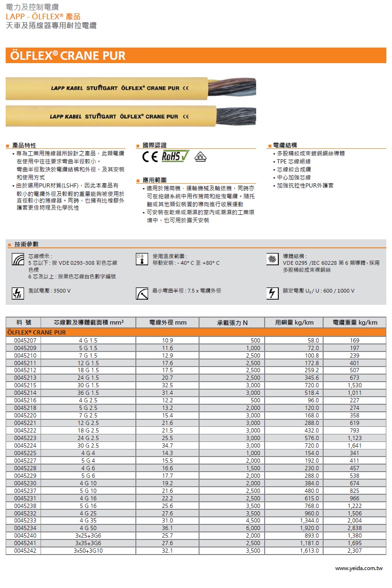
Task: Click the upper yellow cable product photo
Action: 131,88
